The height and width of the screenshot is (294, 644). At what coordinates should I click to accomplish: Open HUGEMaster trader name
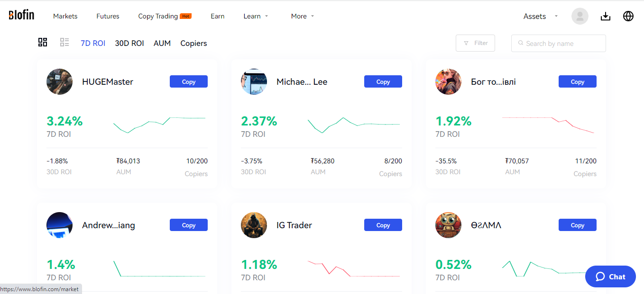click(108, 82)
